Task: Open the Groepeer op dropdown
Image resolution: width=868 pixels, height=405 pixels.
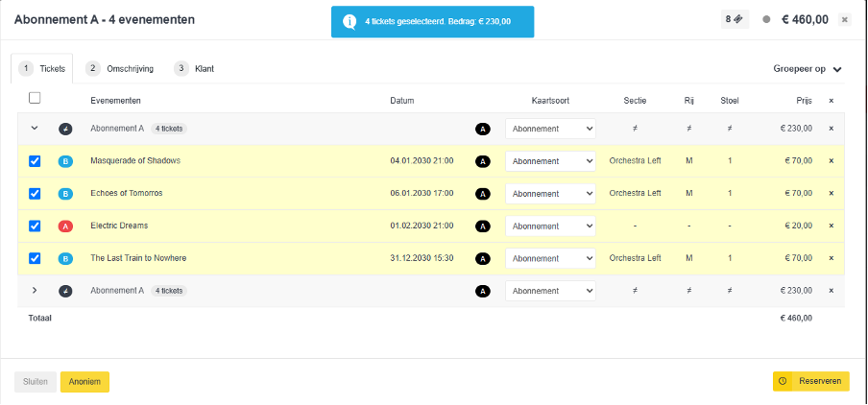Action: (808, 69)
